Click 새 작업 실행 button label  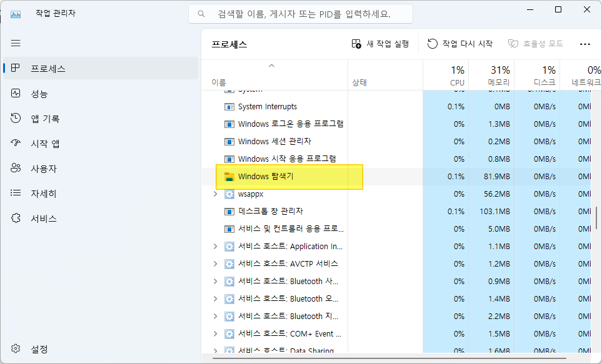click(x=388, y=44)
